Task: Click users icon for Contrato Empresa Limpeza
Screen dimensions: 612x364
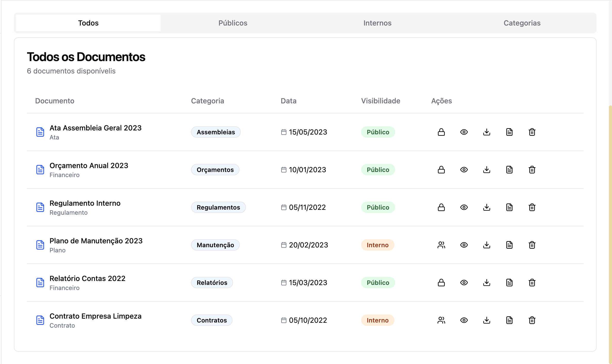Action: point(441,320)
